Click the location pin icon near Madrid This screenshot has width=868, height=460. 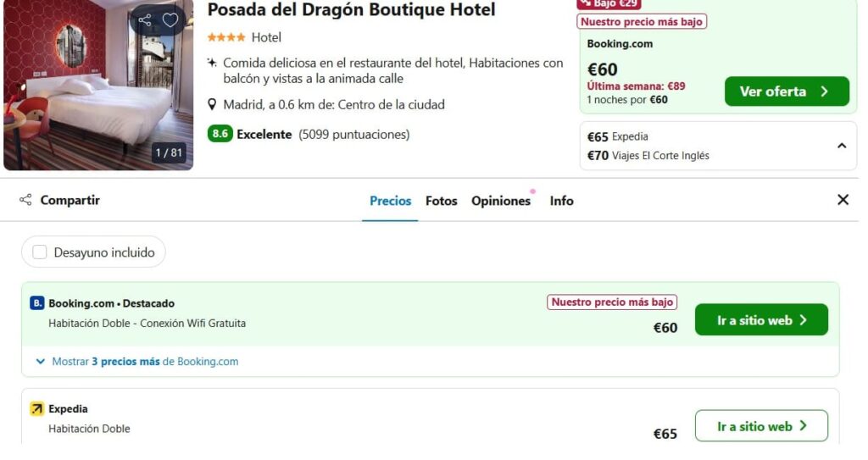click(x=211, y=104)
